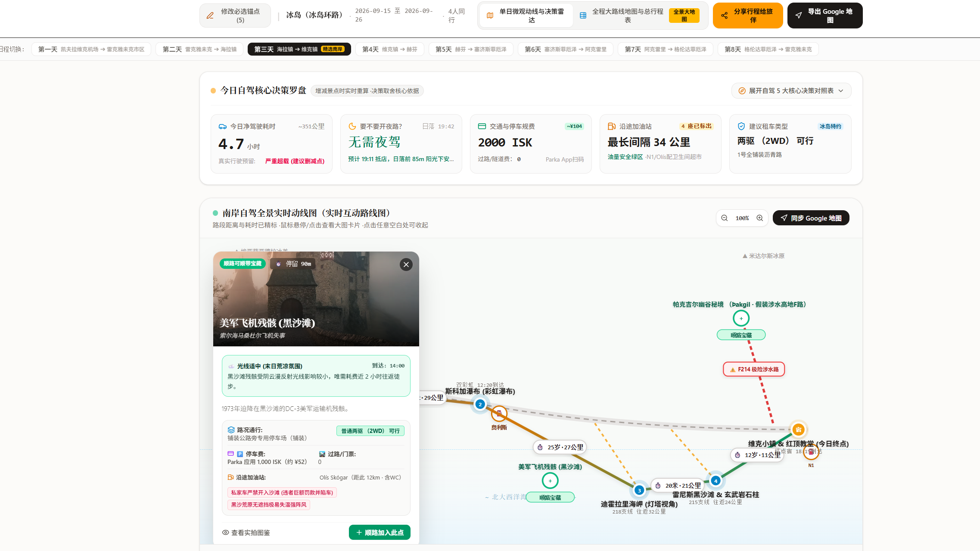Screen dimensions: 980x551
Task: Click 同步 Google 地图 button
Action: pyautogui.click(x=811, y=218)
